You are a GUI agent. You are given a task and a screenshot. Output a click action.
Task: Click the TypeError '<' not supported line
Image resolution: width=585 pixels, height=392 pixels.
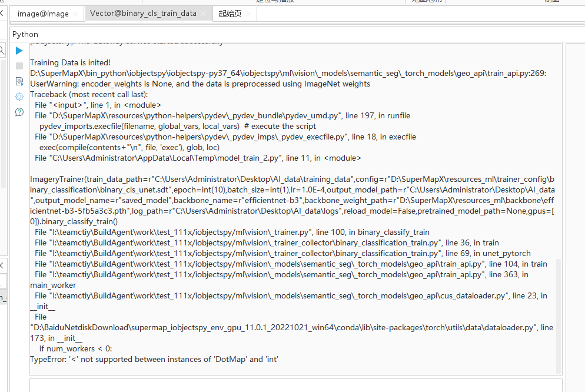tap(154, 359)
